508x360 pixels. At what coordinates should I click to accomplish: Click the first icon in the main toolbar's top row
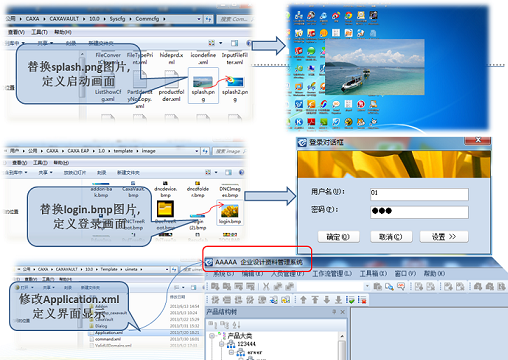pyautogui.click(x=215, y=286)
